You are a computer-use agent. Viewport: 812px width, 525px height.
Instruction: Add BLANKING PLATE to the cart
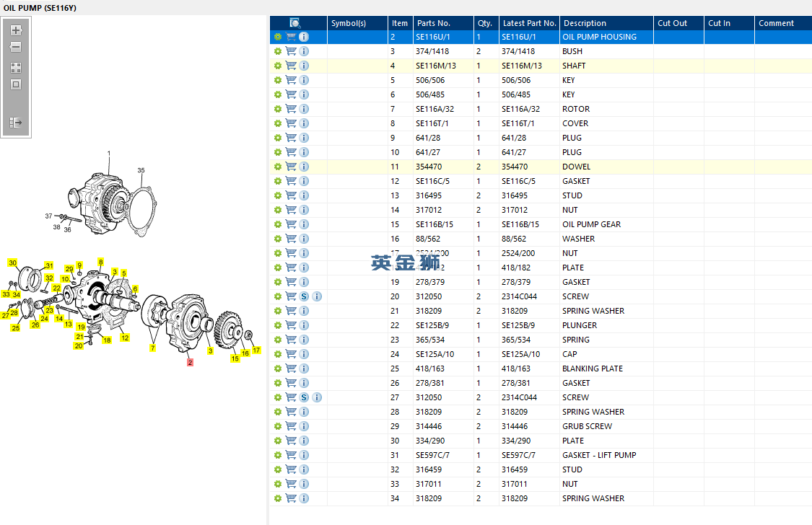click(x=291, y=369)
